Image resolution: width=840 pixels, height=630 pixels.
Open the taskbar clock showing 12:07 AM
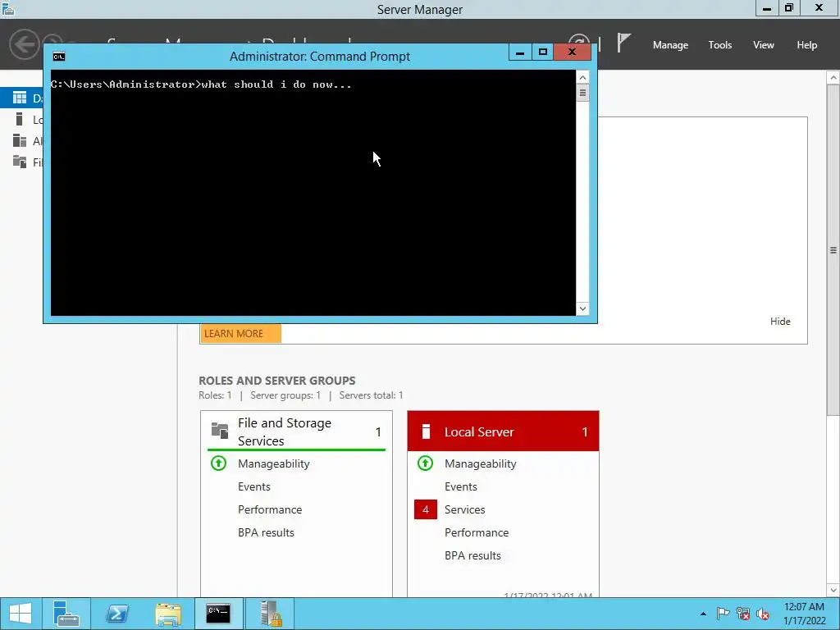click(804, 614)
